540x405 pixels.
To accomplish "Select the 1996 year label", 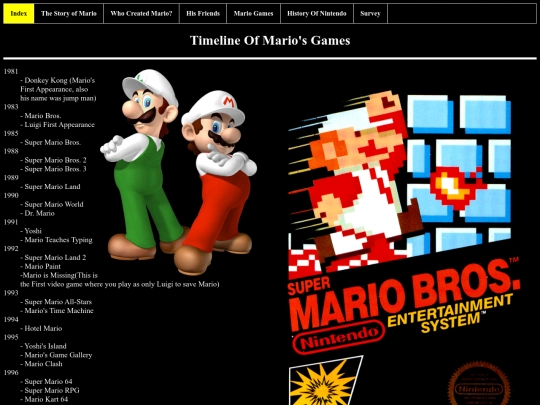I will tap(11, 373).
